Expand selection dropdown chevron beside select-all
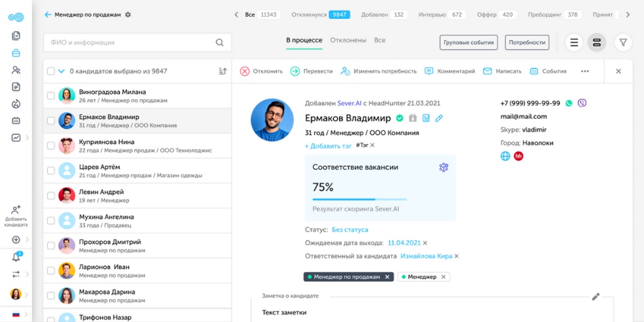 [x=61, y=71]
